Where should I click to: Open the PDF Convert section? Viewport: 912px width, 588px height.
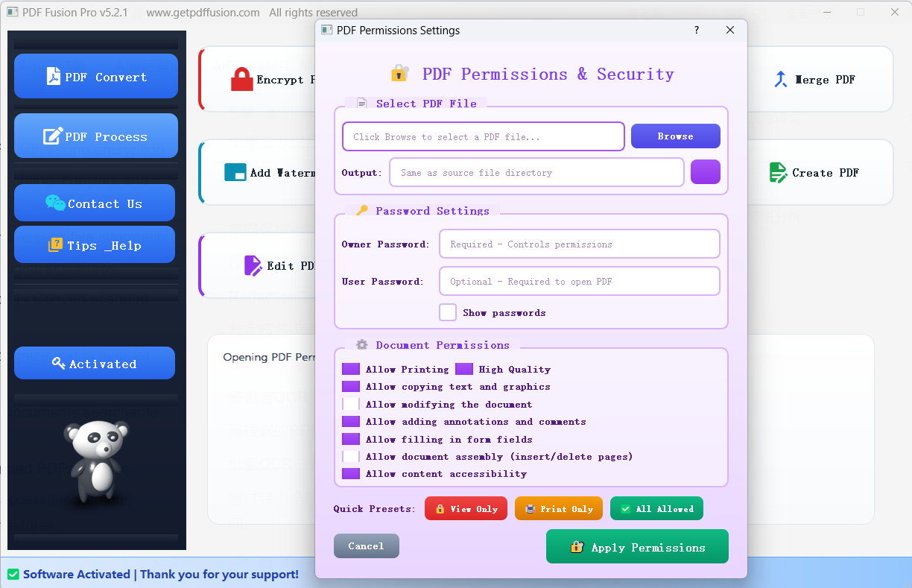tap(96, 77)
